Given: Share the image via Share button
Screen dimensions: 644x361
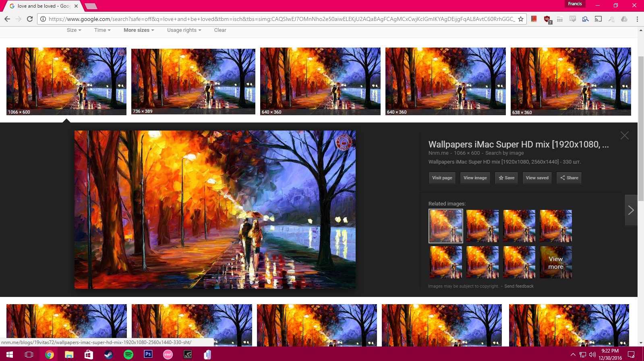Looking at the screenshot, I should pyautogui.click(x=569, y=178).
